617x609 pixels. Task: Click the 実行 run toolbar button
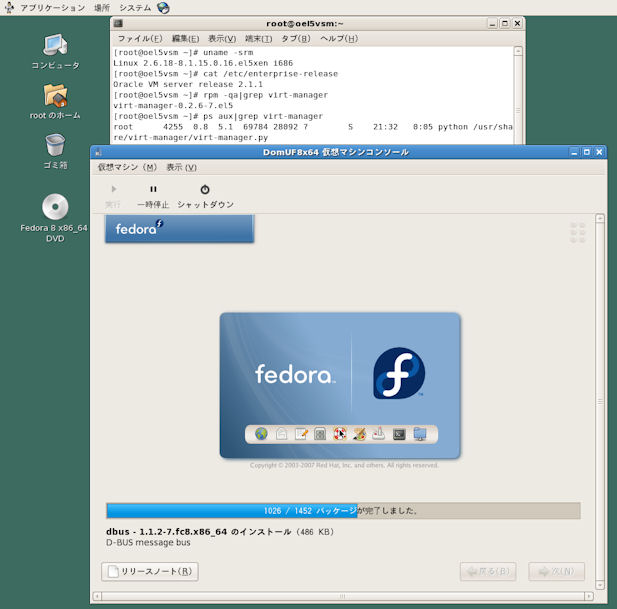pos(113,196)
